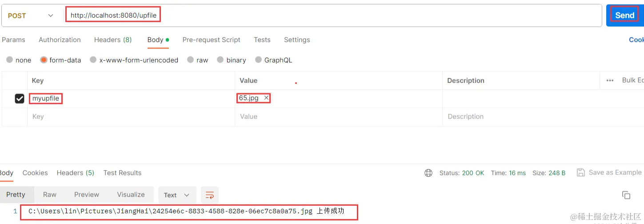Screen dimensions: 644x224
Task: Open the Settings tab
Action: [297, 40]
